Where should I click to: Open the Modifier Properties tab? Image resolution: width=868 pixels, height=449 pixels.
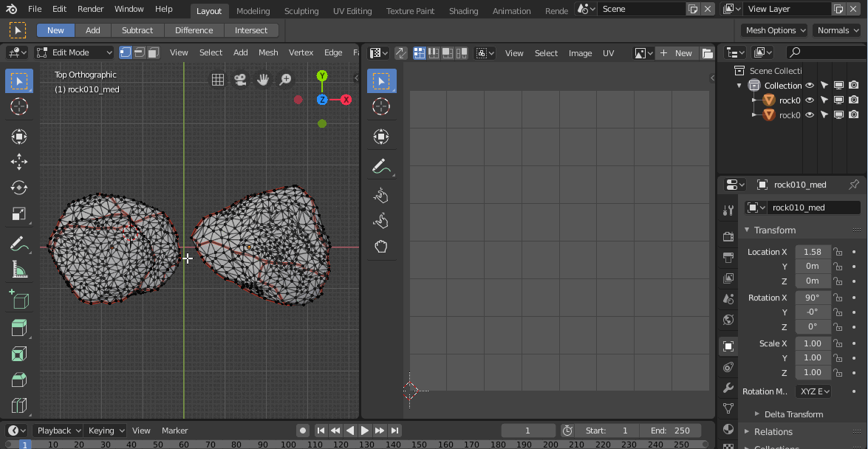coord(728,388)
